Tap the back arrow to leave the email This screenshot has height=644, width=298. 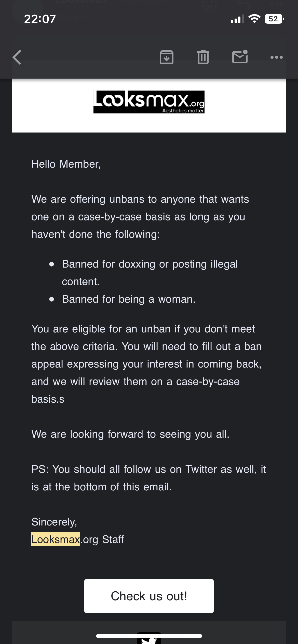[17, 57]
